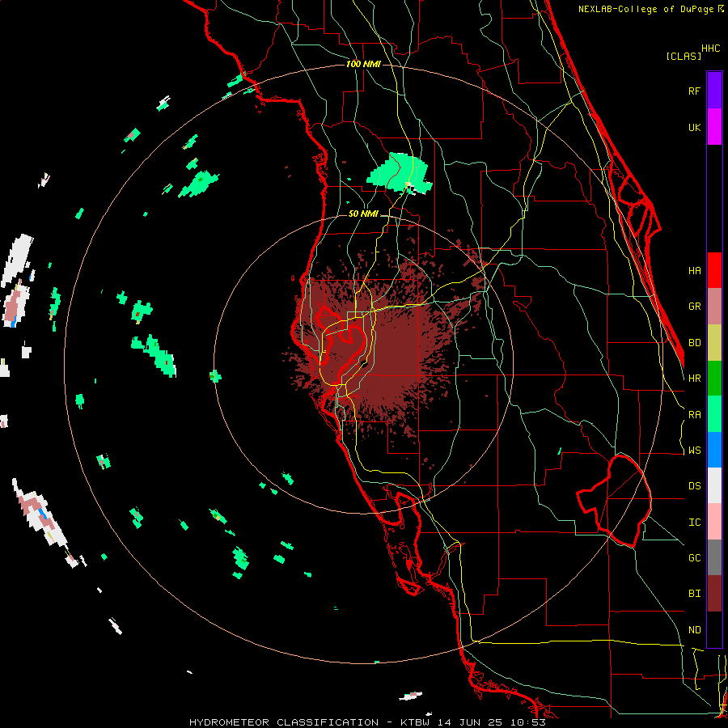Click the HR legend label
Image resolution: width=728 pixels, height=728 pixels.
(694, 379)
